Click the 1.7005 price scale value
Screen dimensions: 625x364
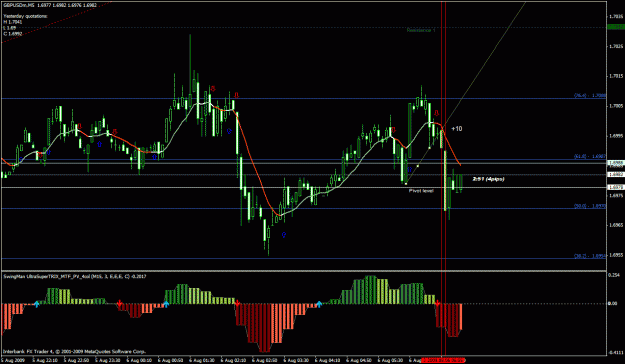coord(616,106)
